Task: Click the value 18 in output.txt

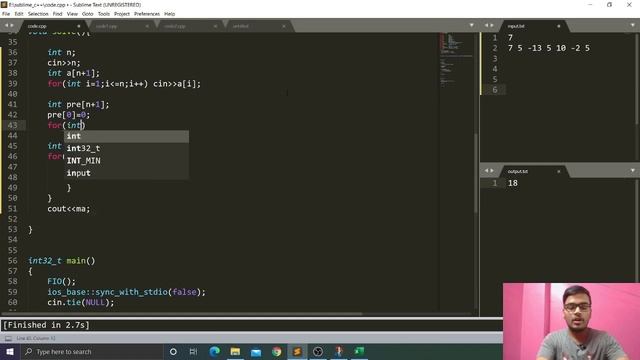Action: point(513,183)
